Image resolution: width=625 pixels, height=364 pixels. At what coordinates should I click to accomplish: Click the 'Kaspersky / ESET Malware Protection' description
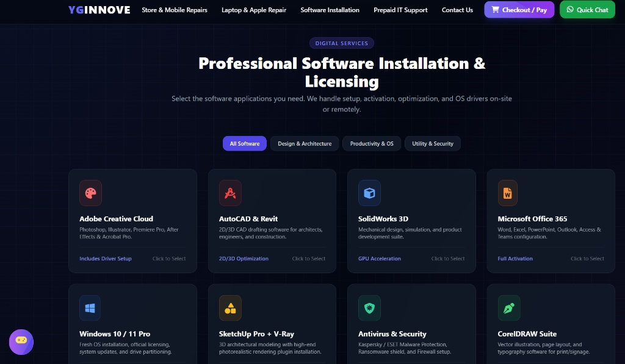405,348
